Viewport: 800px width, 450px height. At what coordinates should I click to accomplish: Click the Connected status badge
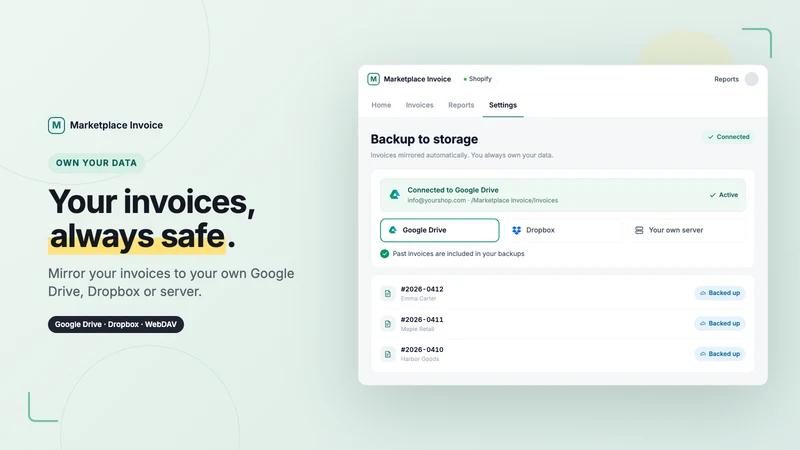pos(729,137)
